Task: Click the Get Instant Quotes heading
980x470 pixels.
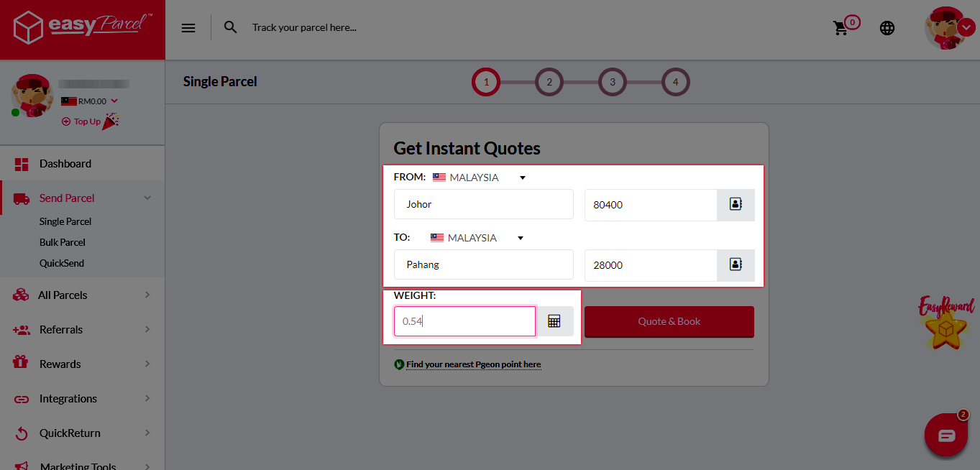Action: point(467,149)
